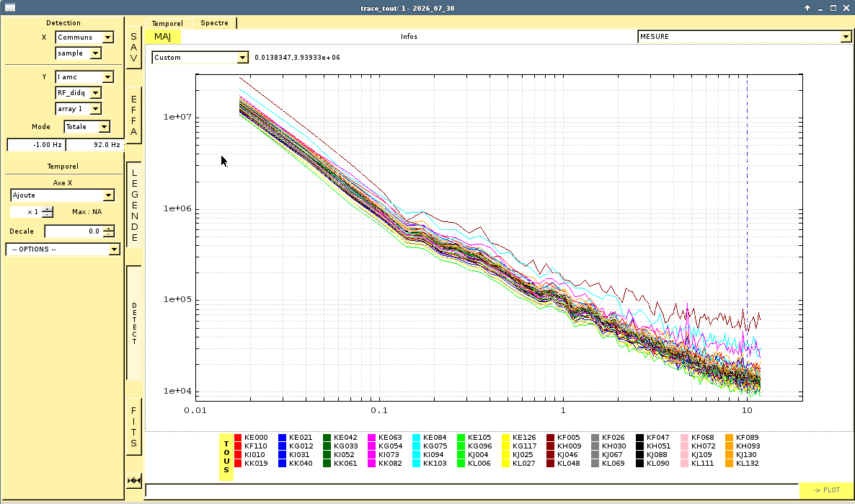This screenshot has height=504, width=855.
Task: Open the vertical DETECT panel tab
Action: [x=134, y=323]
